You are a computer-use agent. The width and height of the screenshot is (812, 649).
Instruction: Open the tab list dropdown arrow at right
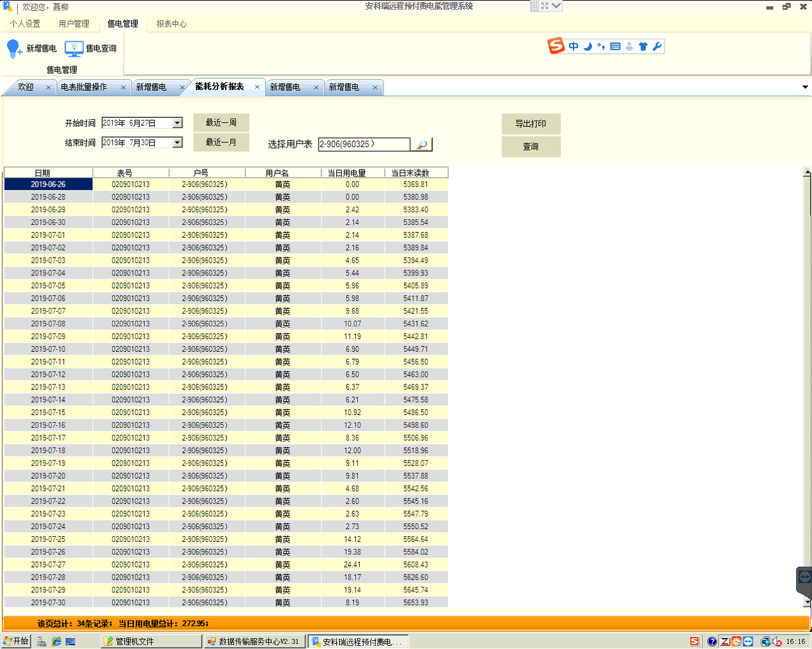point(805,87)
